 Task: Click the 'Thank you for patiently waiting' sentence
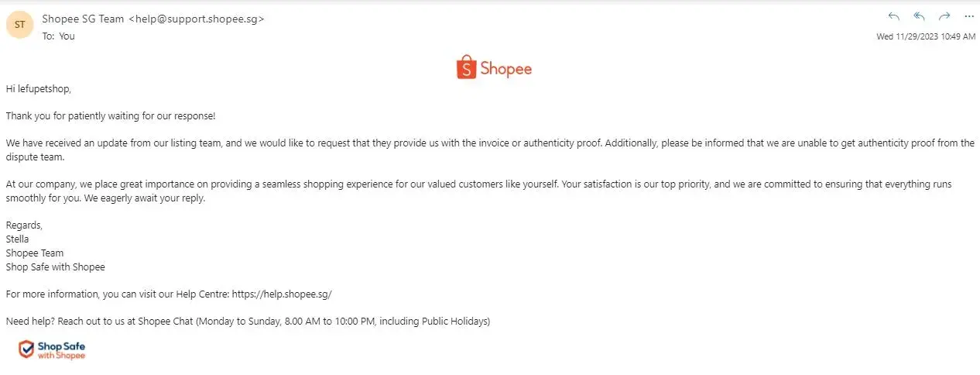(x=111, y=115)
